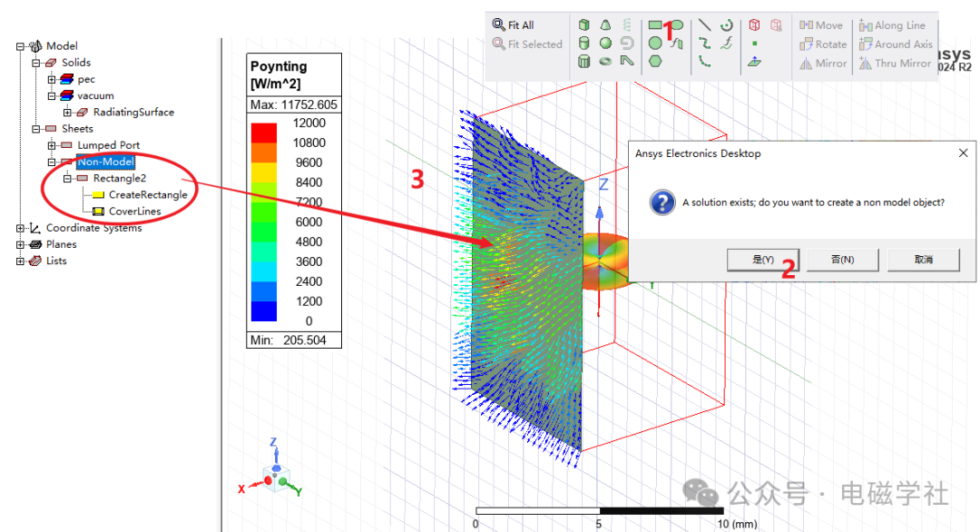Click the faded region box icon
980x532 pixels.
tap(776, 25)
